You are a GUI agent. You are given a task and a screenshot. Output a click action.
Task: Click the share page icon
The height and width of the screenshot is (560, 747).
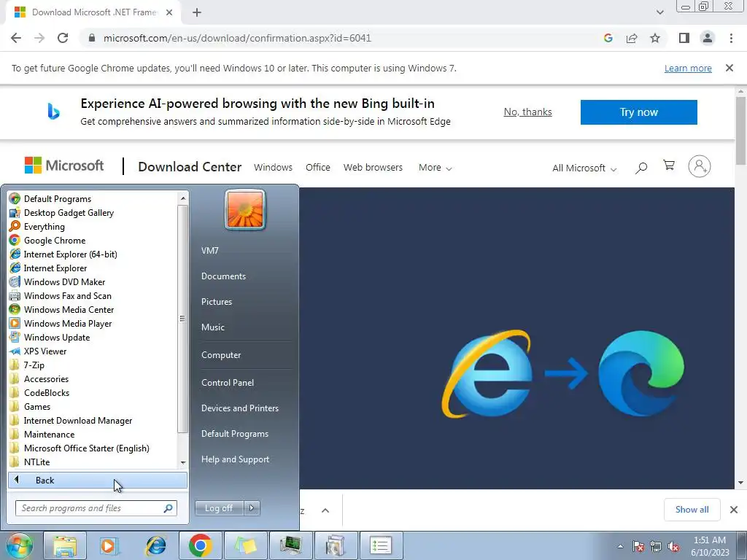tap(632, 38)
